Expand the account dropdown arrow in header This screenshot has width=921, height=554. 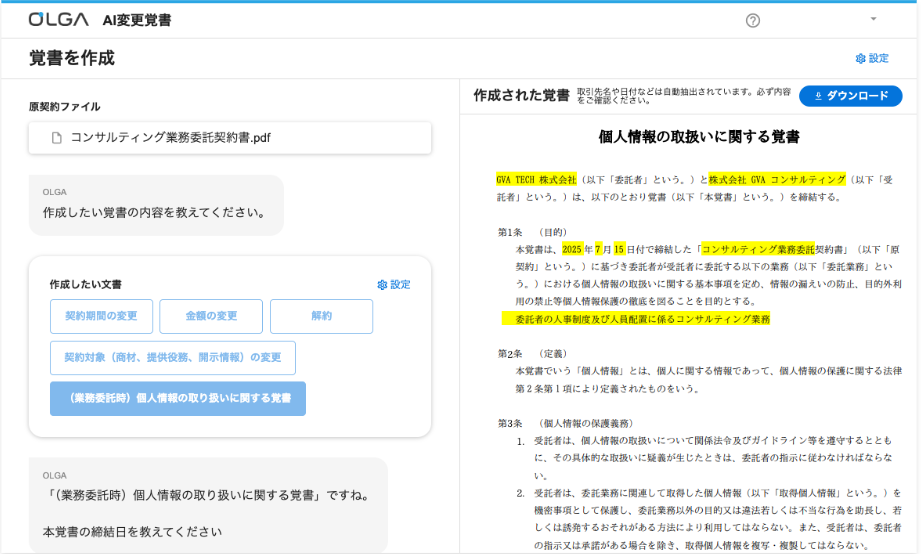(873, 19)
